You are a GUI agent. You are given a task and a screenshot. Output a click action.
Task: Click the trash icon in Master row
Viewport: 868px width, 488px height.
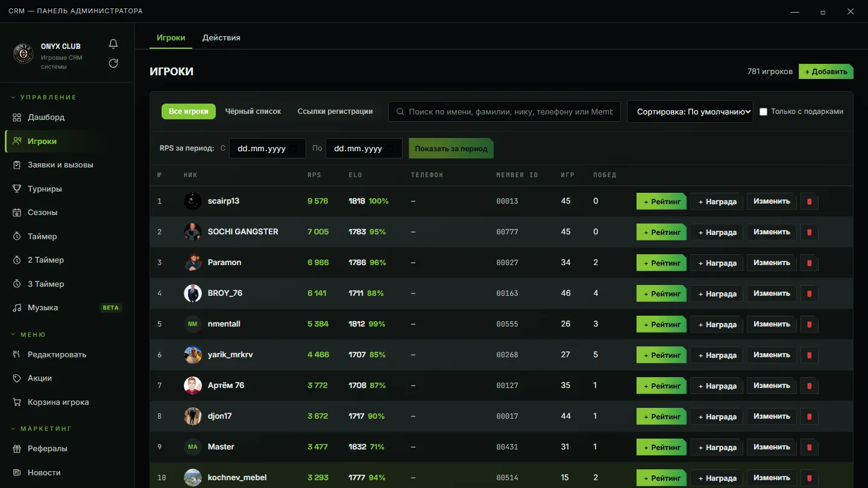click(x=809, y=447)
